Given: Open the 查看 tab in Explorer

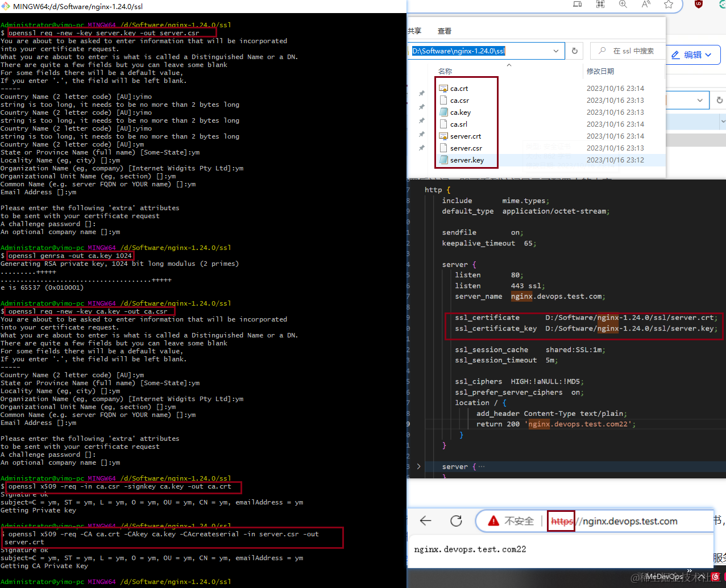Looking at the screenshot, I should click(445, 31).
